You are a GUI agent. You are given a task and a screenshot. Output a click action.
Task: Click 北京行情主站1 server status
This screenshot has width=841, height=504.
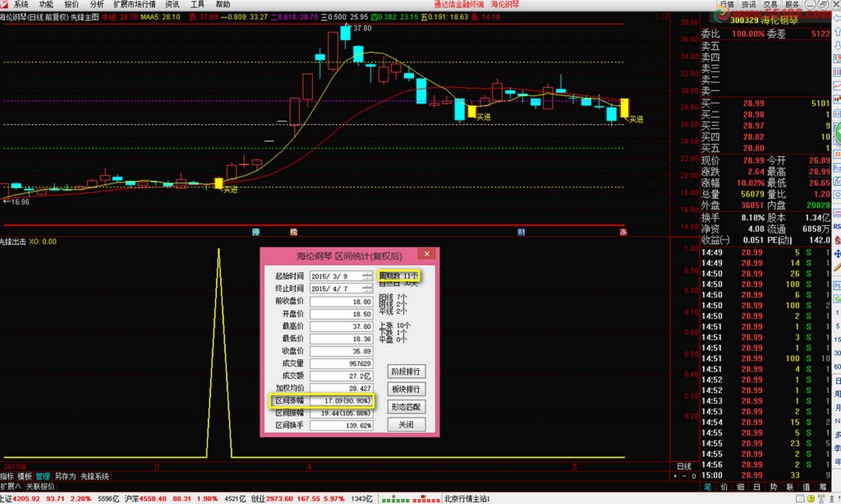[468, 499]
